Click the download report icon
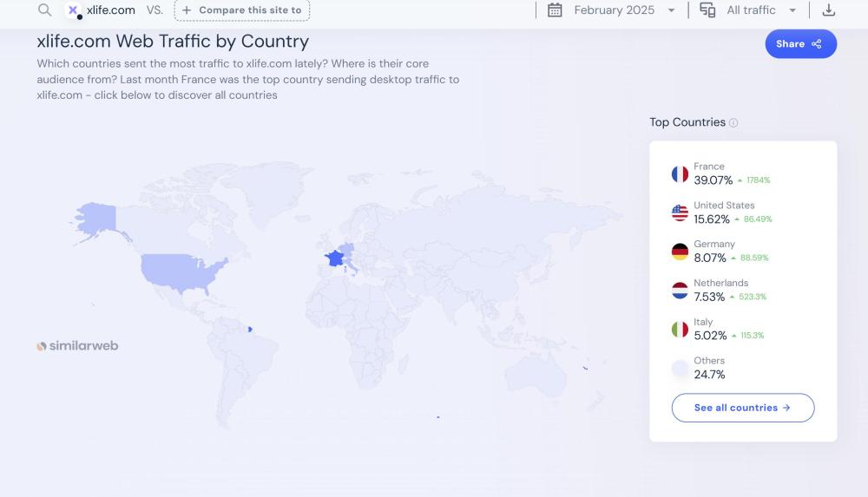868x497 pixels. point(828,10)
